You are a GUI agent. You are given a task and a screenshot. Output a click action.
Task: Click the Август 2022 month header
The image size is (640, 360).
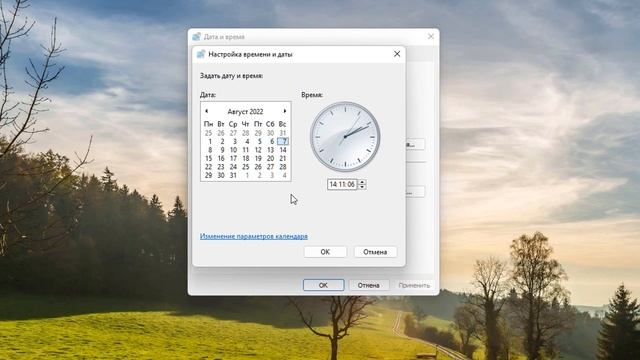[x=245, y=111]
